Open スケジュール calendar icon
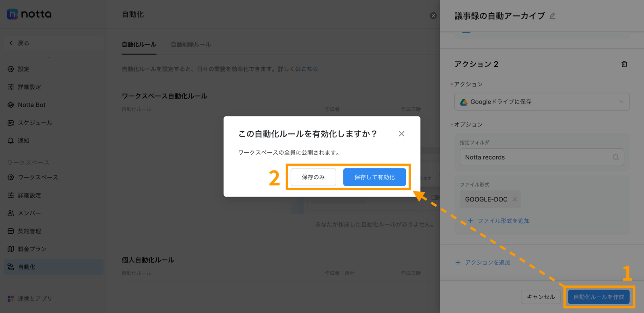644x313 pixels. tap(11, 123)
